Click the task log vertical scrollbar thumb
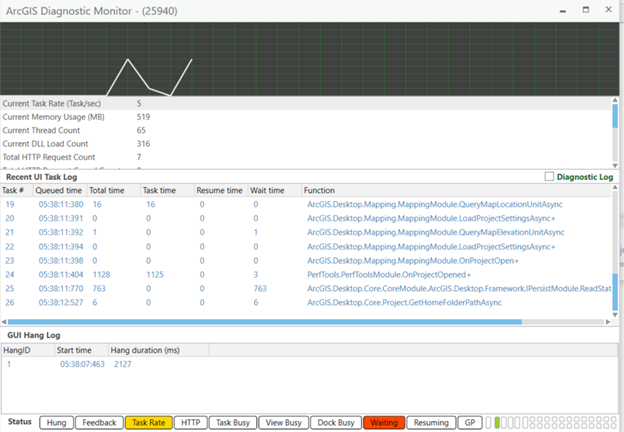This screenshot has width=624, height=432. 615,292
